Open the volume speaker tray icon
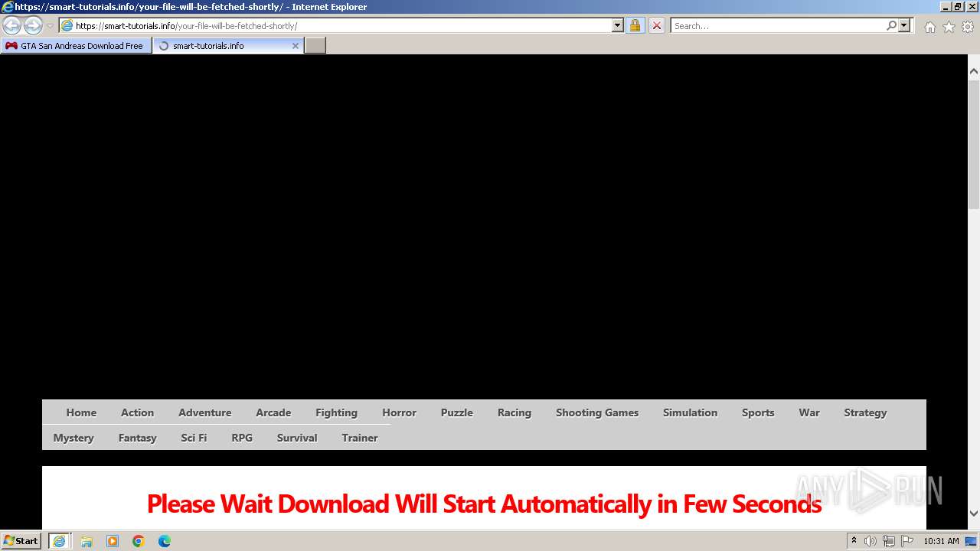This screenshot has height=551, width=980. tap(871, 541)
